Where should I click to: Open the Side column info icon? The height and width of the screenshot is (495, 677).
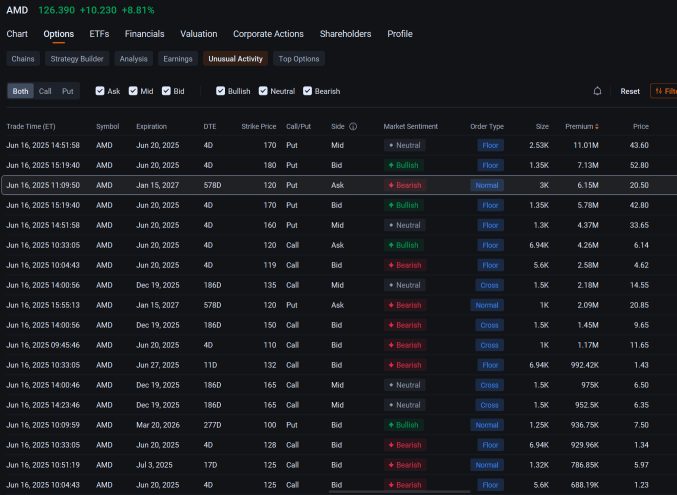353,127
